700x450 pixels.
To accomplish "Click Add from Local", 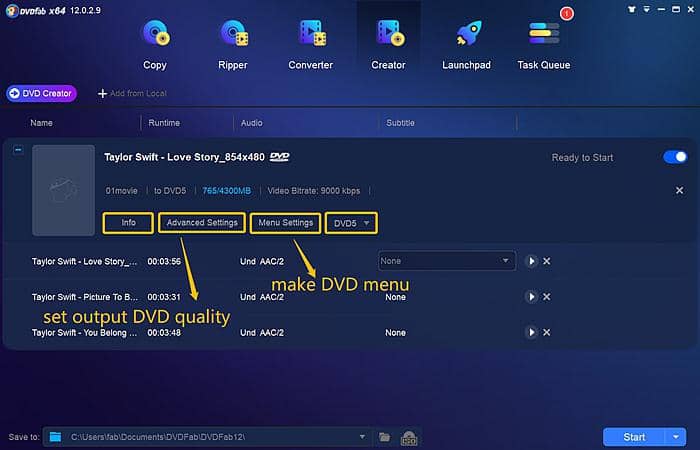I will (x=132, y=93).
